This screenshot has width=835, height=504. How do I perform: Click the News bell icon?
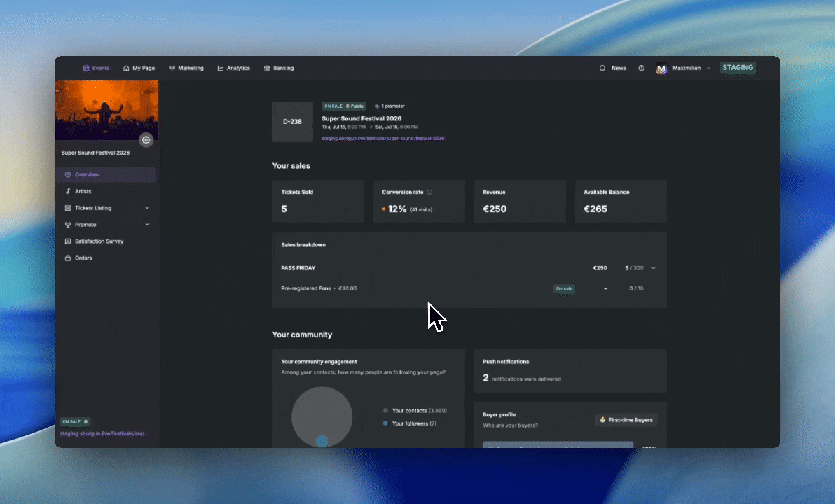[x=602, y=68]
